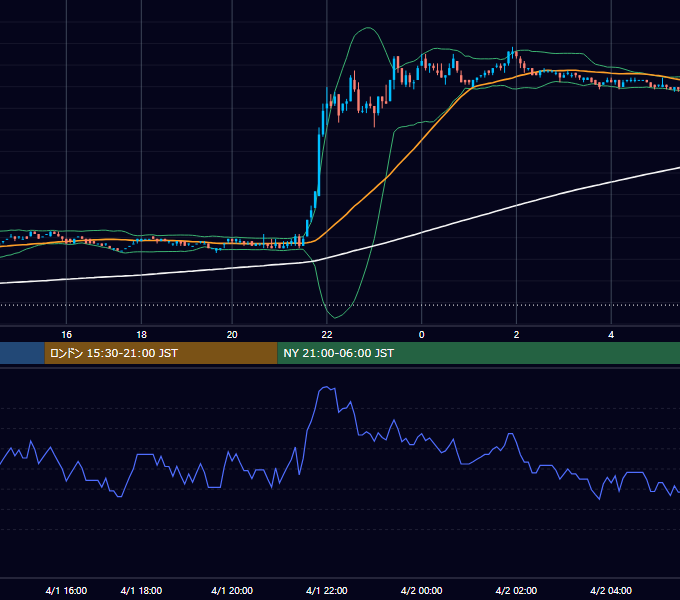Click the London 15:30-21:00 JST session bar

[161, 353]
